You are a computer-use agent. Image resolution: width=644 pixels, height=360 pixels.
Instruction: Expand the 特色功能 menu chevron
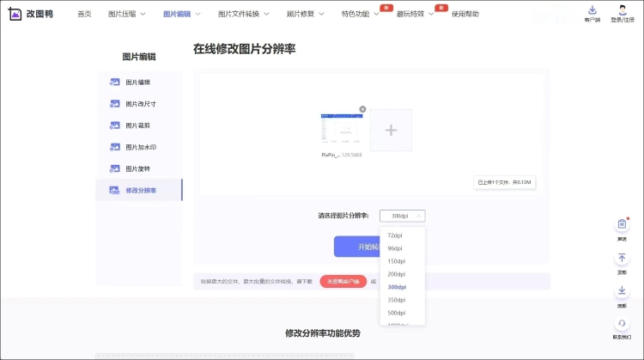click(x=376, y=14)
